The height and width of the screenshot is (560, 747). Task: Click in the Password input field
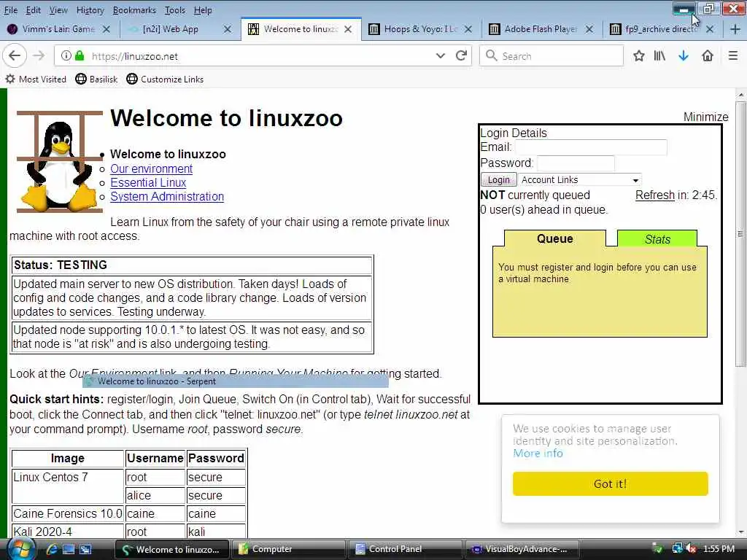576,163
